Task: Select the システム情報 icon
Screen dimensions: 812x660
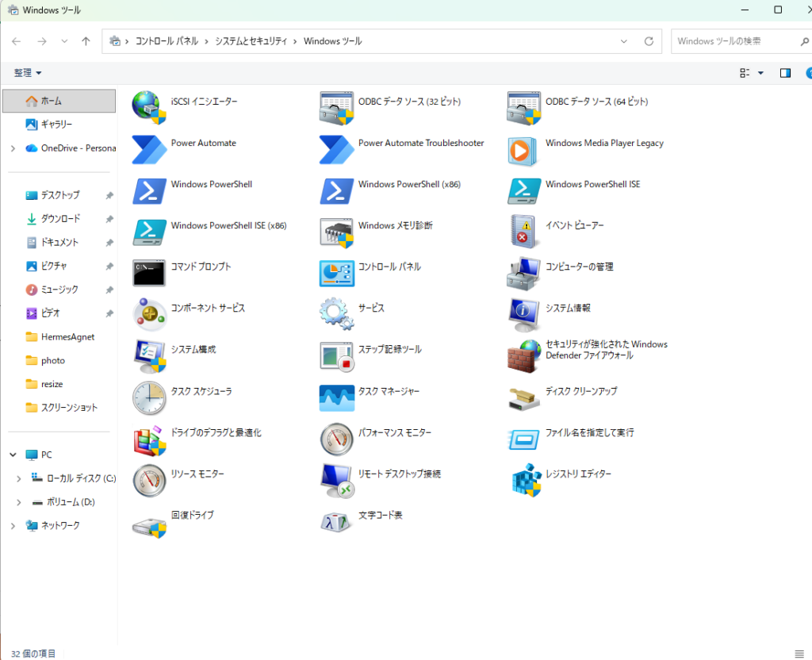Action: click(524, 314)
